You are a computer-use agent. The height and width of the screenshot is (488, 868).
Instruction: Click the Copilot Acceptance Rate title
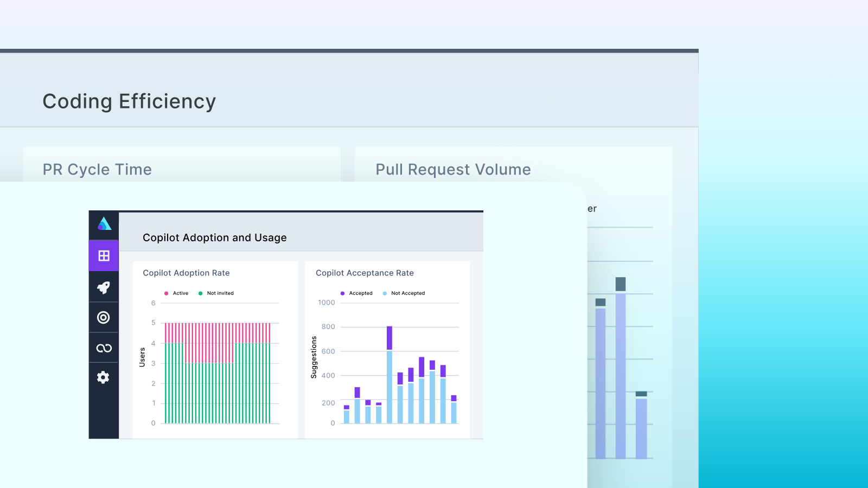365,273
